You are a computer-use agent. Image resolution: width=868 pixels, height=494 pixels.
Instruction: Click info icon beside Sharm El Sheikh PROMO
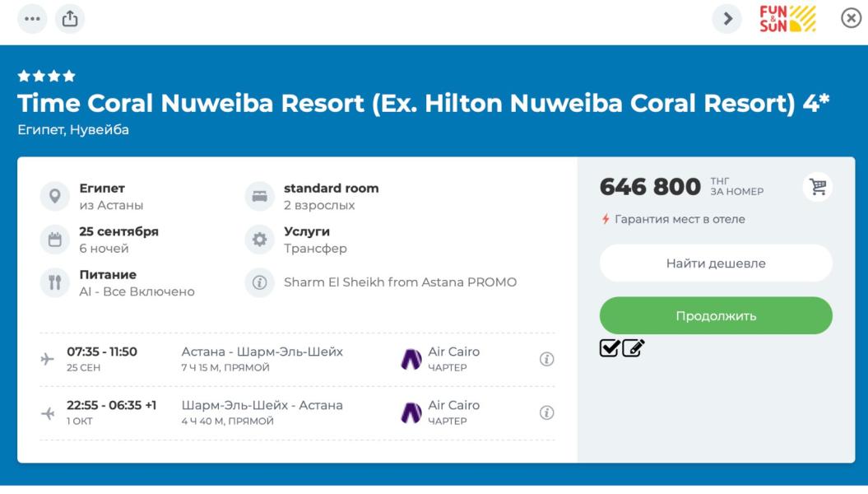[259, 282]
